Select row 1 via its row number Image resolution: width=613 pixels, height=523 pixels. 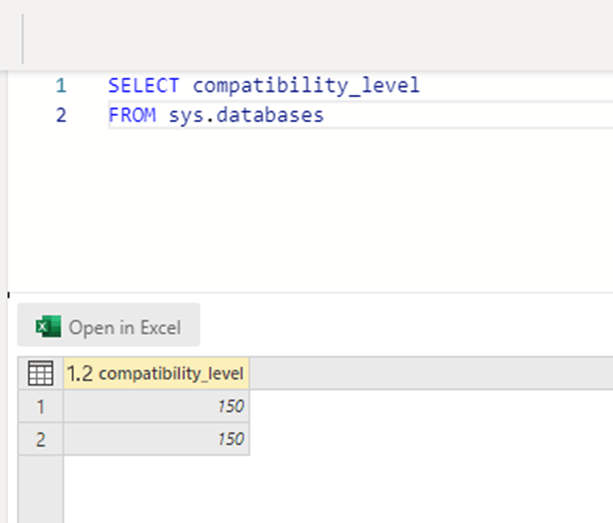(41, 407)
